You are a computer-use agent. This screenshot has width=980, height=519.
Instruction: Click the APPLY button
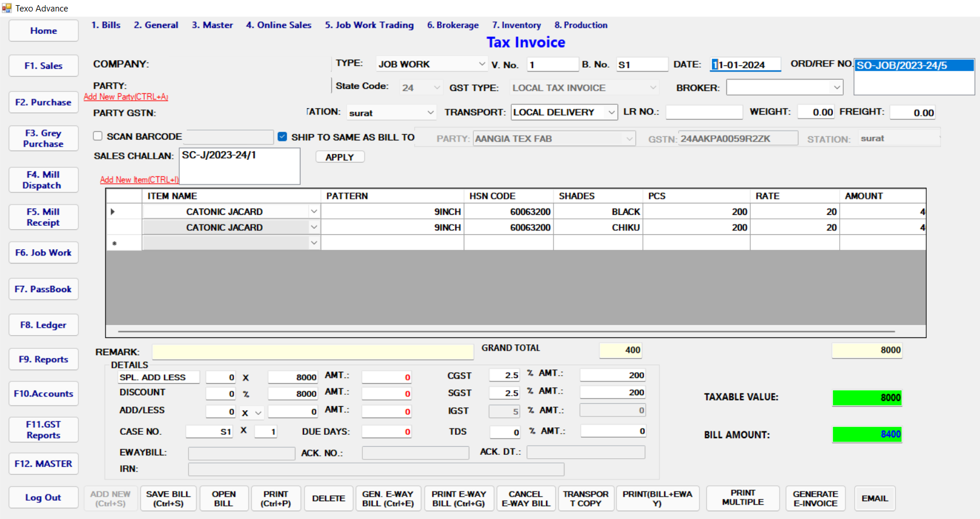[340, 157]
